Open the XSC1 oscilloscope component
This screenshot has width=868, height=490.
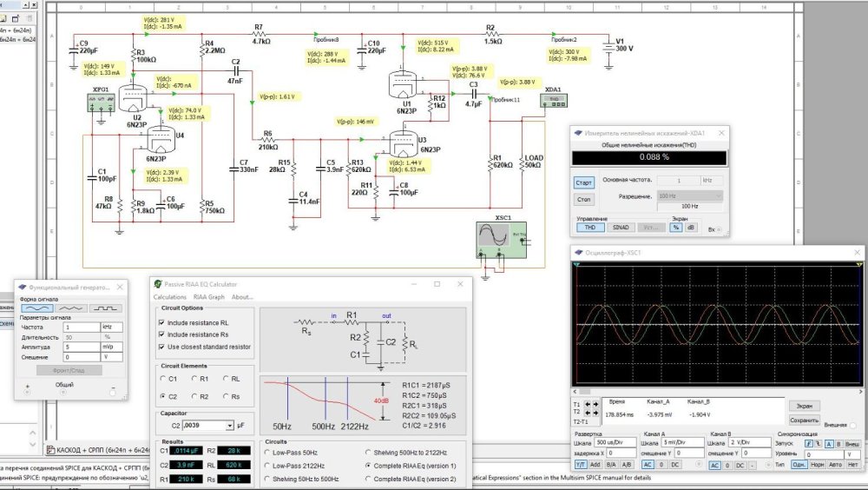[497, 238]
